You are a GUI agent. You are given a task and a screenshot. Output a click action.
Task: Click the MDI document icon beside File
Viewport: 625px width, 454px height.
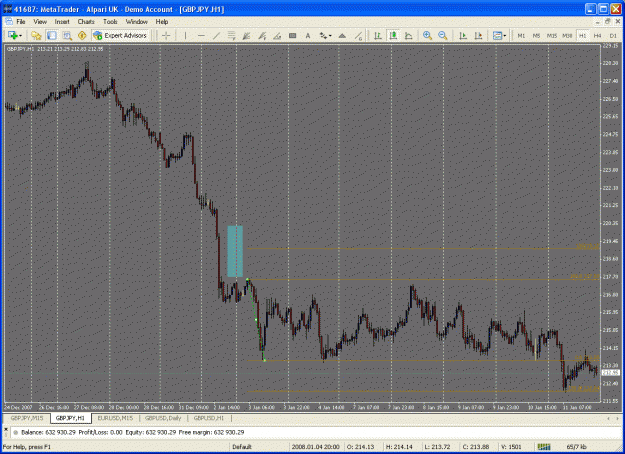pyautogui.click(x=9, y=22)
